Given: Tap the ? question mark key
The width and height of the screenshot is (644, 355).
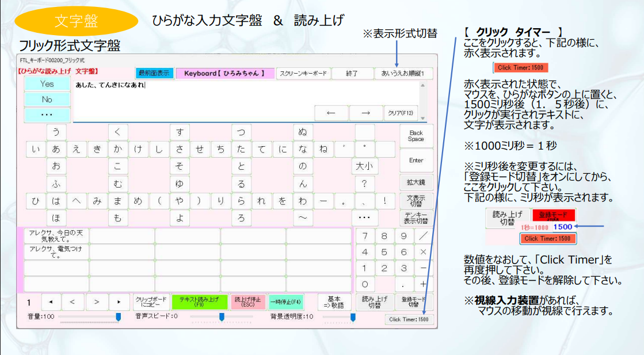Looking at the screenshot, I should 364,184.
